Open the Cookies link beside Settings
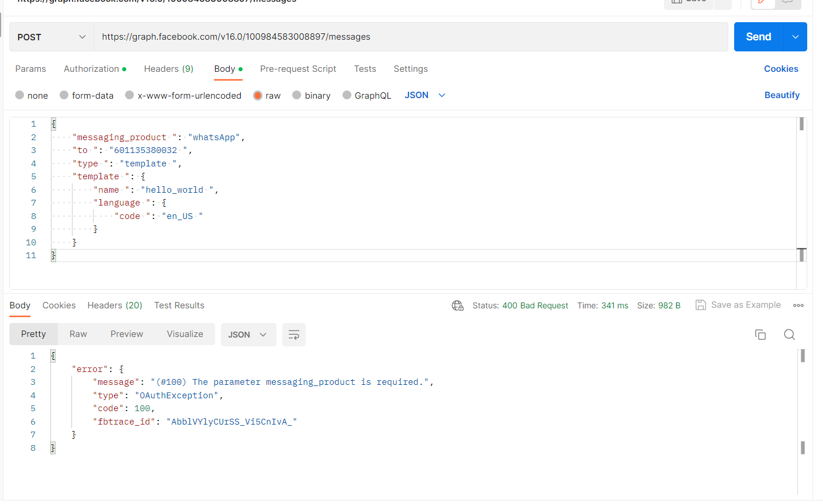 (781, 69)
